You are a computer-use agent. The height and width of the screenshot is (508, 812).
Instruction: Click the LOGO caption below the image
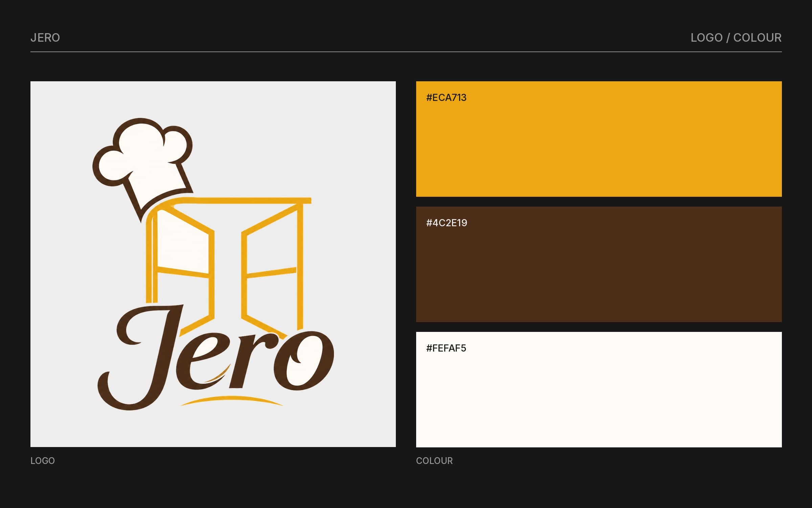[x=43, y=461]
